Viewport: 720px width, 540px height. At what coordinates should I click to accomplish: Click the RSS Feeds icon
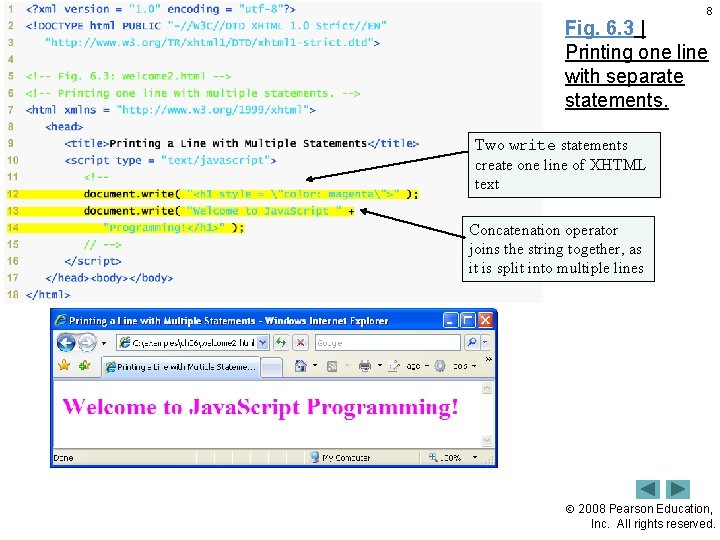[332, 366]
